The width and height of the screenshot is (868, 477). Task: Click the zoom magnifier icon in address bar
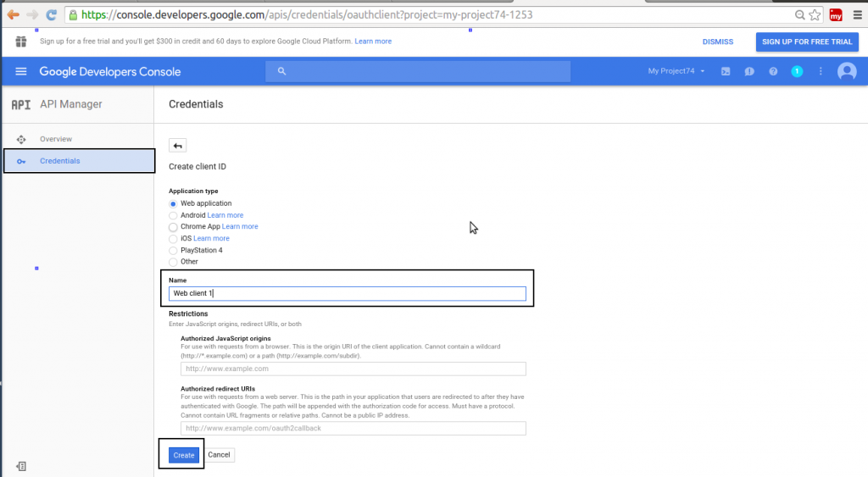tap(799, 15)
